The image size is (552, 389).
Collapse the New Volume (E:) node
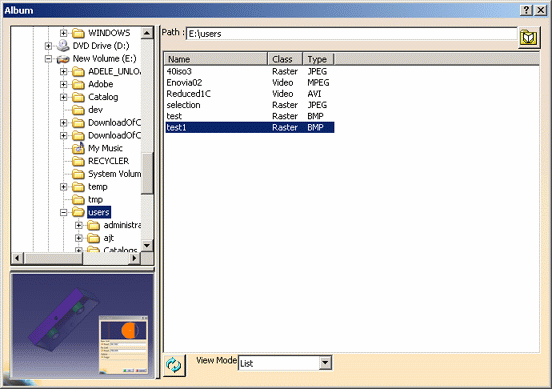[x=48, y=59]
